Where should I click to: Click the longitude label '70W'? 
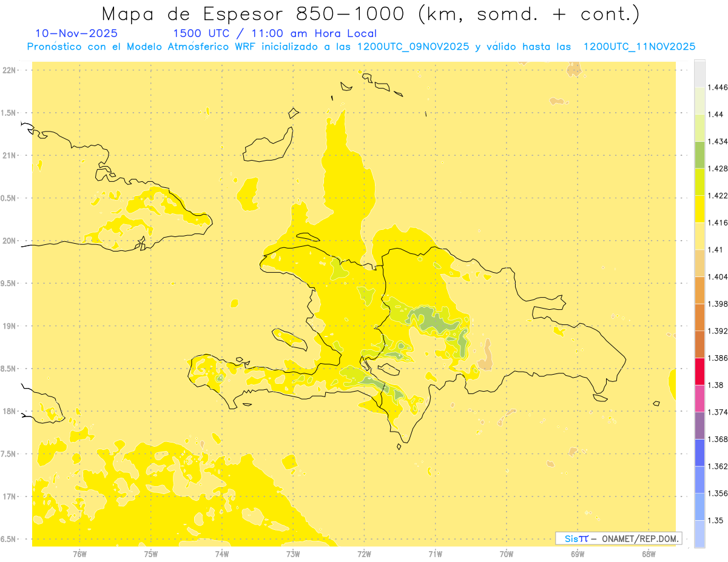click(x=507, y=554)
